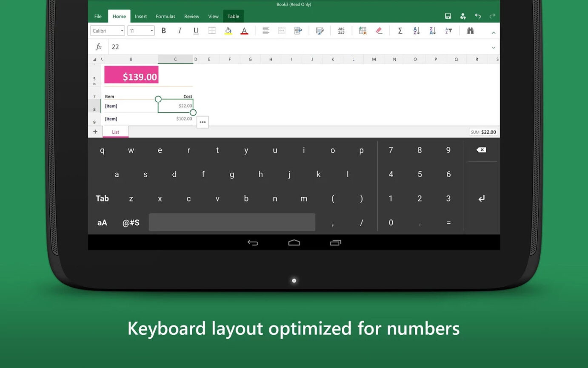Click the Clear formatting eraser icon
Screen dimensions: 588x368
tap(379, 30)
